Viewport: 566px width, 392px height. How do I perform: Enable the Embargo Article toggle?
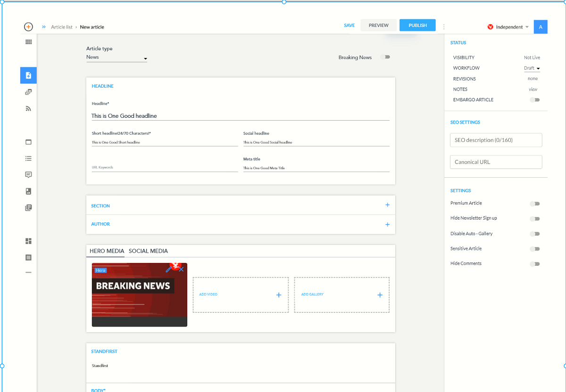534,100
